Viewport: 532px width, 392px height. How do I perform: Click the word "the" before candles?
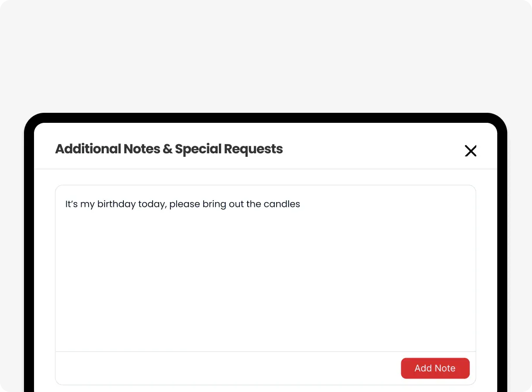[x=254, y=204]
